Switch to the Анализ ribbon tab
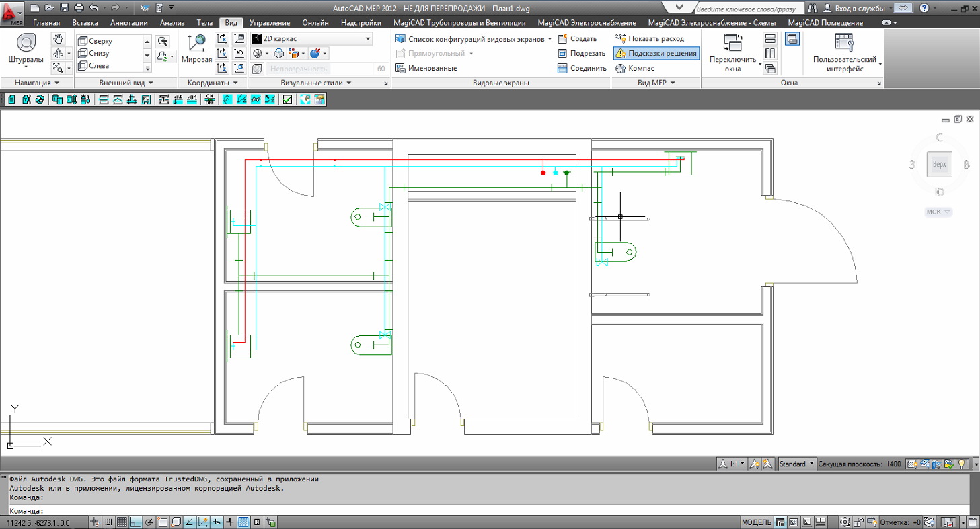 [172, 23]
